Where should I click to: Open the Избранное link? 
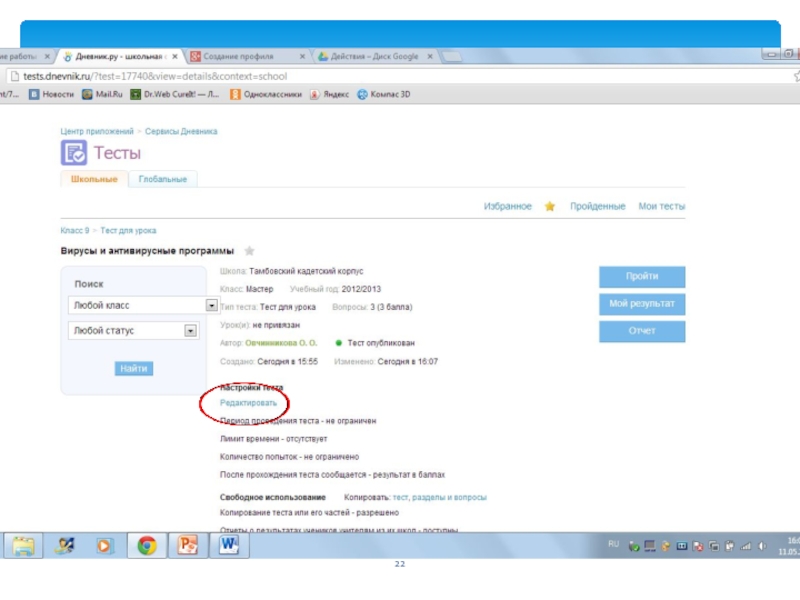tap(508, 206)
